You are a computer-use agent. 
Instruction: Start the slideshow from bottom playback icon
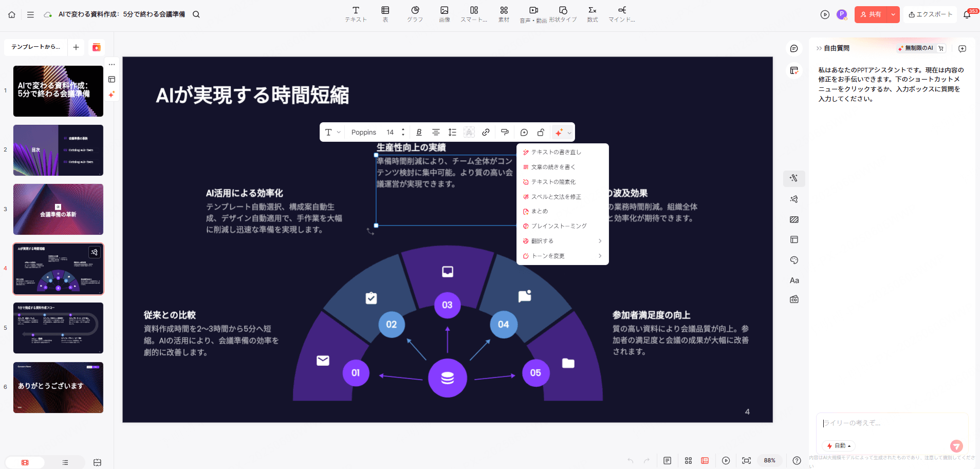click(726, 461)
